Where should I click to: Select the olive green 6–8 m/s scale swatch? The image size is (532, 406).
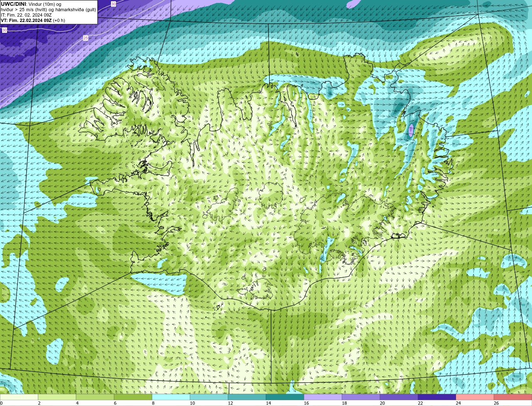[x=133, y=397]
